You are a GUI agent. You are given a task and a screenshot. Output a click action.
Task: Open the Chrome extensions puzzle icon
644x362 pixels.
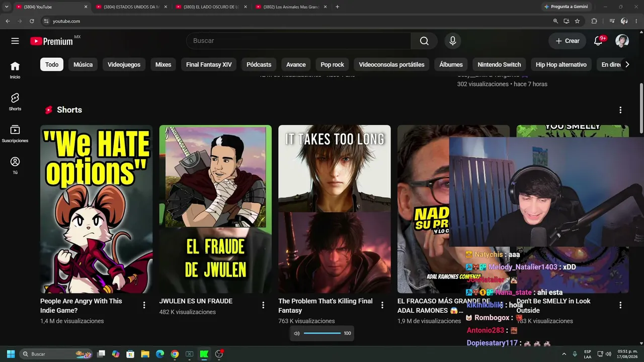point(594,21)
